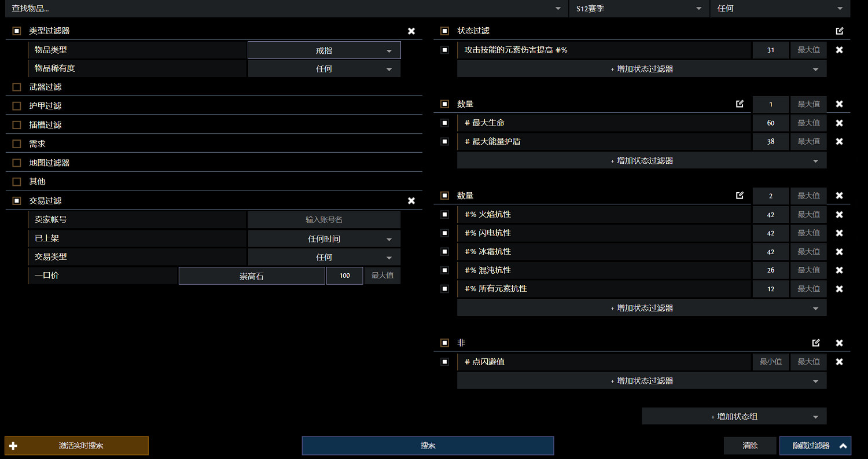Viewport: 868px width, 459px height.
Task: Remove the 交易过滤 filter group with X
Action: 411,201
